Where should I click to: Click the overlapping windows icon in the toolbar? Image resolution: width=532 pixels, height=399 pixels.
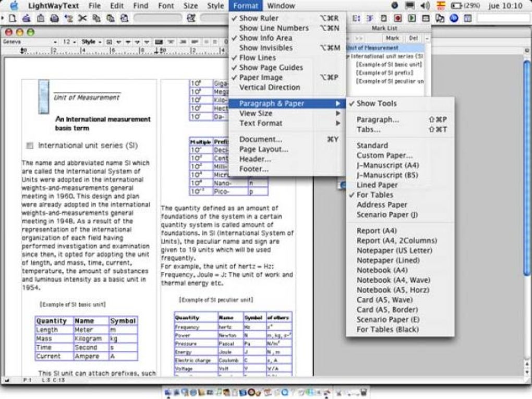(x=440, y=18)
